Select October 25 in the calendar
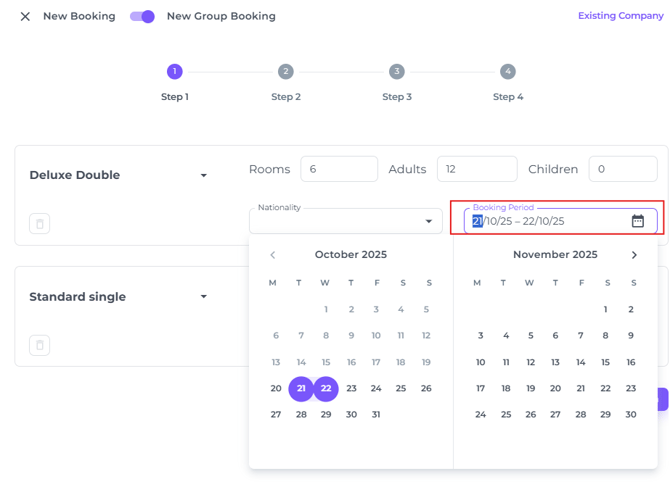Screen dimensions: 670x487 [401, 389]
